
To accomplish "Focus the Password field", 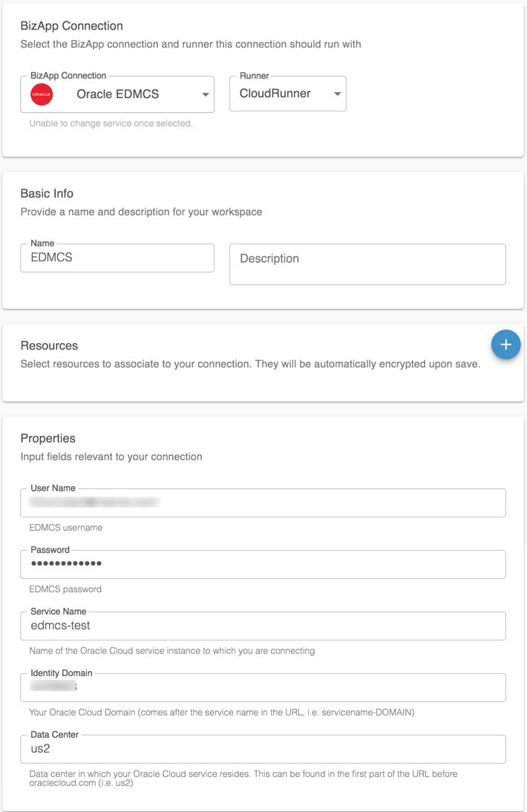I will point(263,564).
